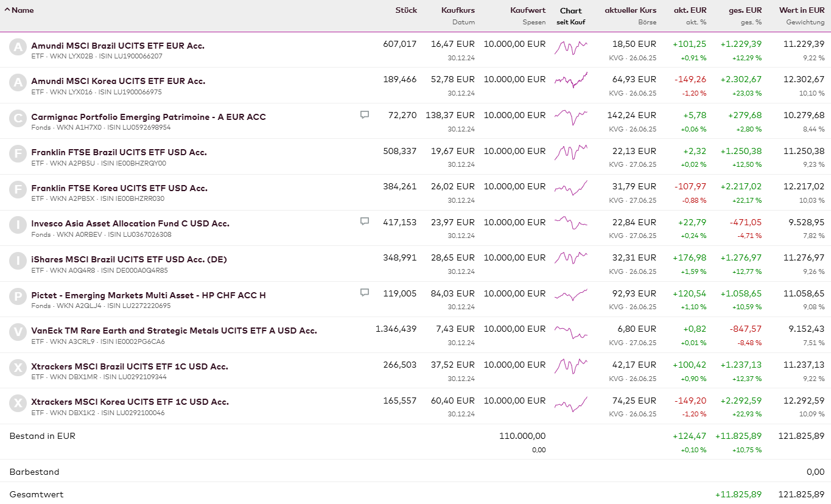The height and width of the screenshot is (504, 831).
Task: Click the aktueller Kurs column header
Action: click(x=630, y=10)
